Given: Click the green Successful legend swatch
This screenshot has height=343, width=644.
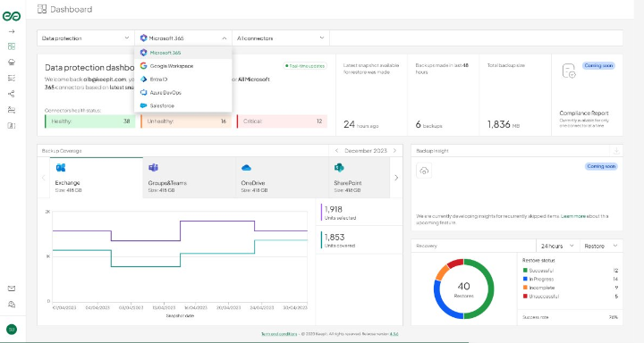Looking at the screenshot, I should tap(525, 271).
